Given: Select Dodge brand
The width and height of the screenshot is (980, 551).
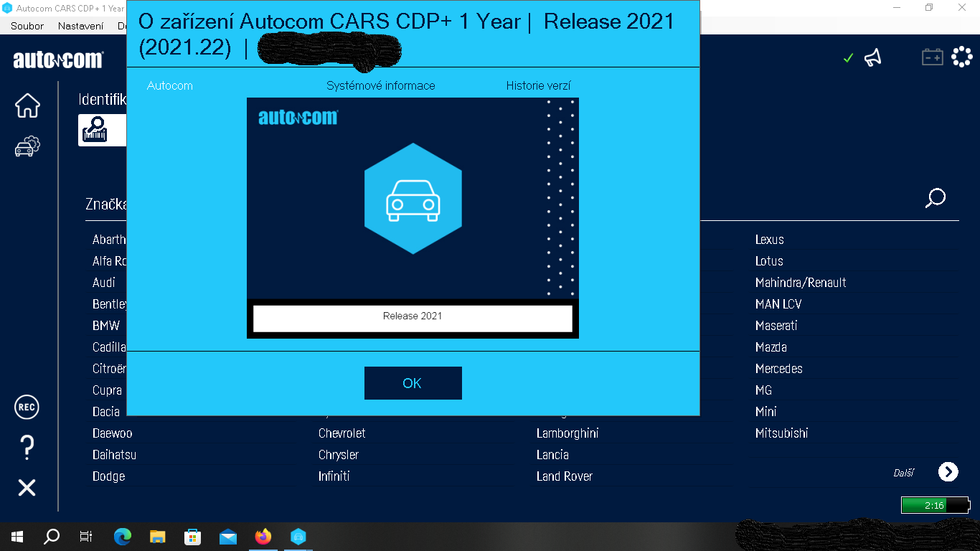Looking at the screenshot, I should 108,476.
